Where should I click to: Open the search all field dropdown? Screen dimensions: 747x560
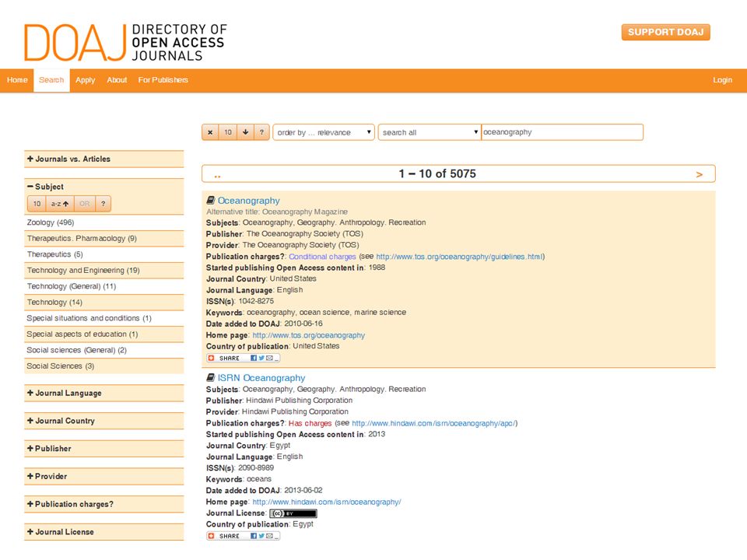click(x=430, y=132)
